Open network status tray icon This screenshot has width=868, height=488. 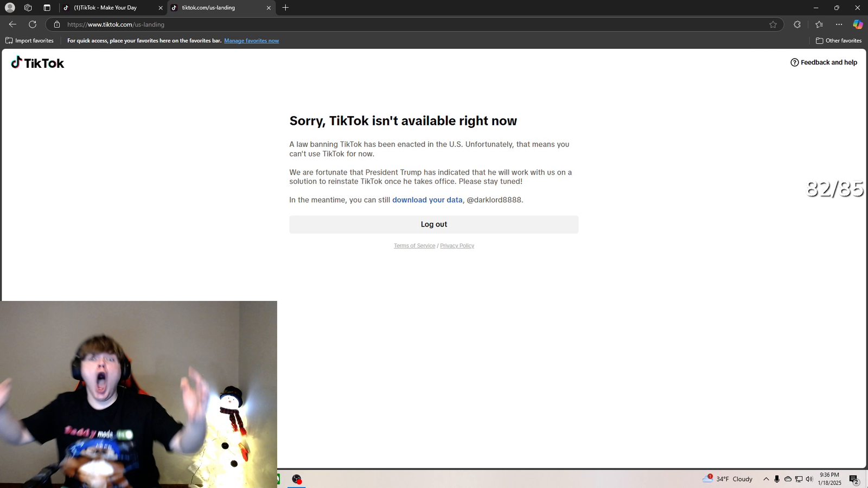click(799, 479)
